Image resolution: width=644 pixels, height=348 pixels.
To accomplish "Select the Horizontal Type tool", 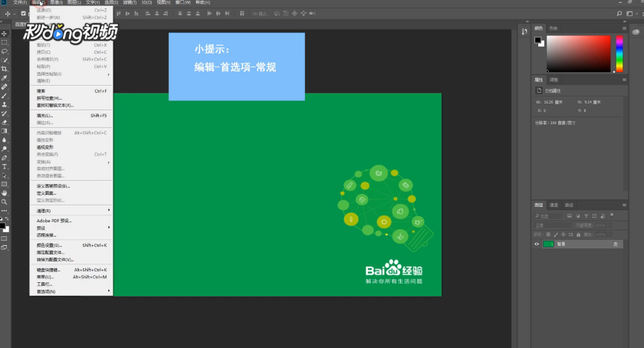I will point(5,167).
